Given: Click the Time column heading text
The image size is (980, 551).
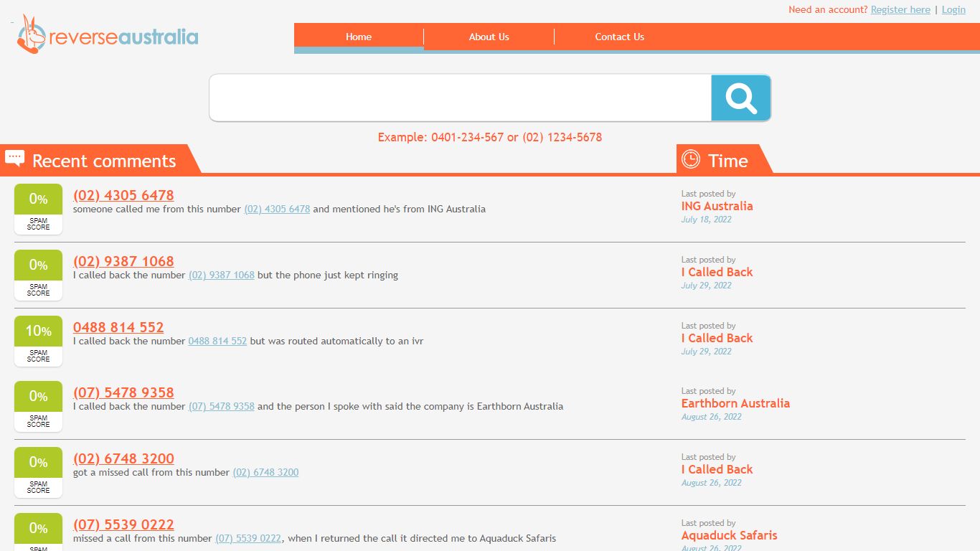Looking at the screenshot, I should coord(728,161).
